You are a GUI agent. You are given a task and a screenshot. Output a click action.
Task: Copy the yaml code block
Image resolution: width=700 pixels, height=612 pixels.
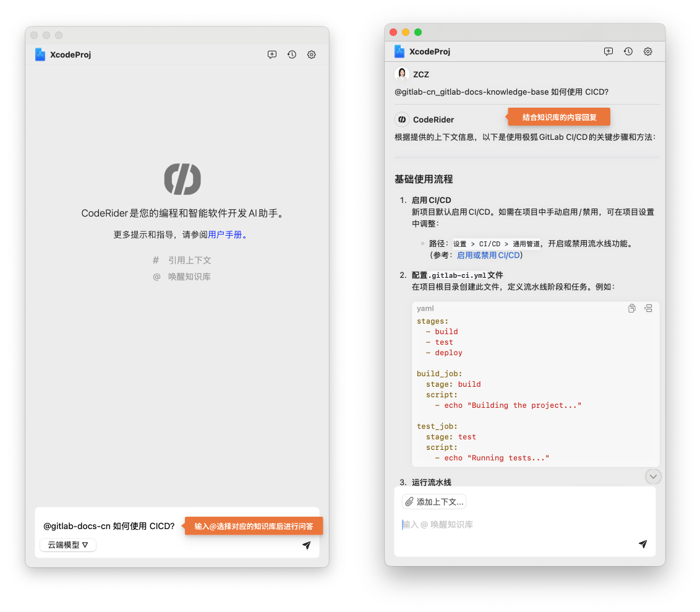(632, 308)
